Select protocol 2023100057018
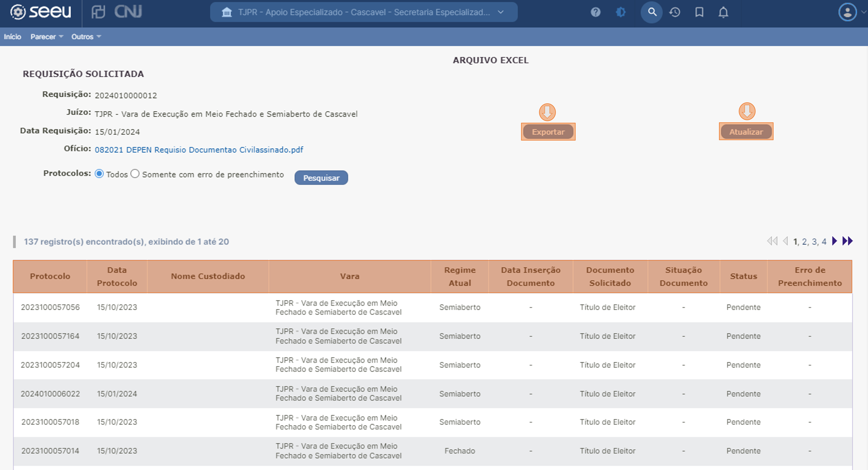The height and width of the screenshot is (470, 868). pos(50,422)
